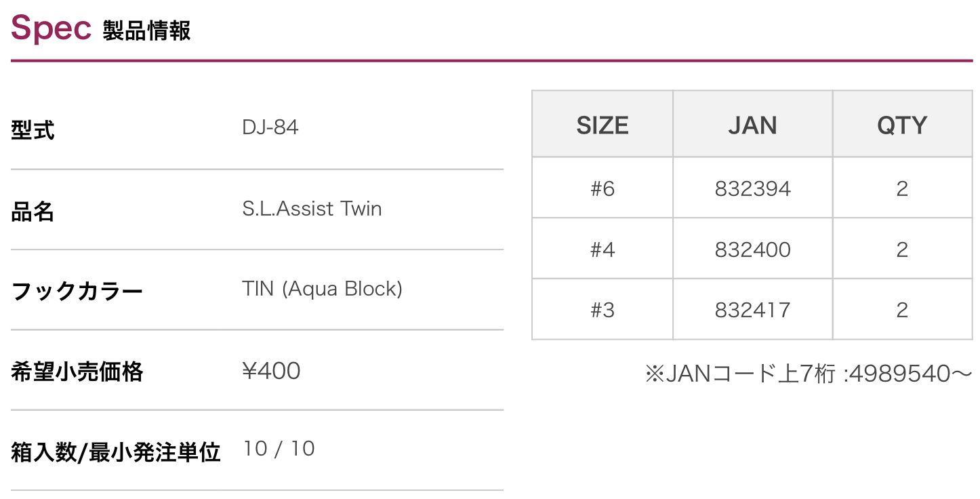Click JAN code 832394

752,188
